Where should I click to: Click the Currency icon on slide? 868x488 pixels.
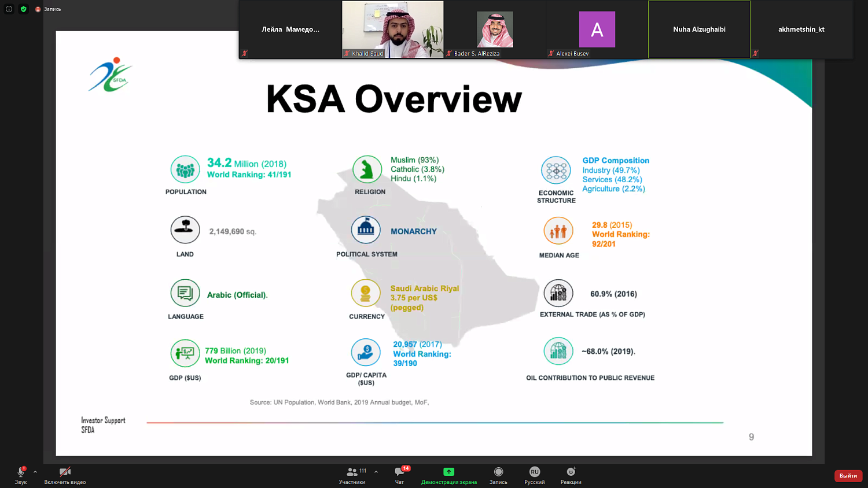(x=366, y=293)
